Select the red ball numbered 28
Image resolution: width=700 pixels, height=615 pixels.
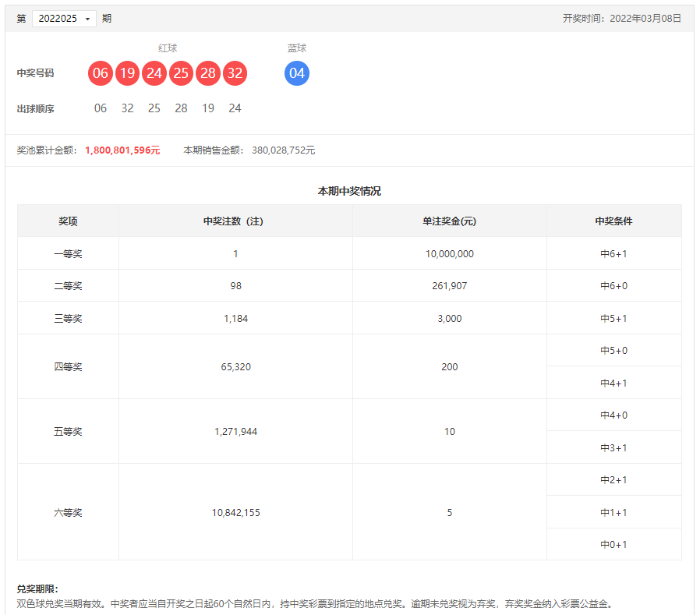coord(208,73)
